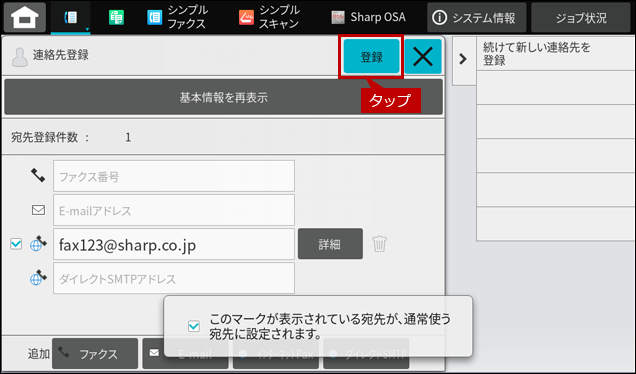Click the info icon in システム情報
The width and height of the screenshot is (636, 374).
pos(439,17)
